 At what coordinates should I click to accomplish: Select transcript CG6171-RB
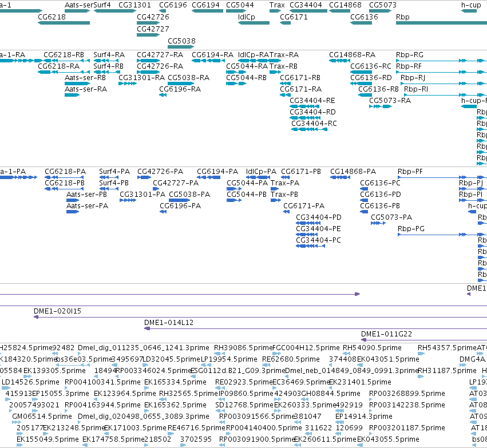tap(300, 78)
